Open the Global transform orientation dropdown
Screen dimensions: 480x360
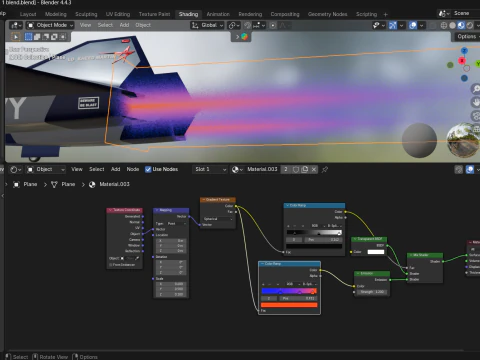point(207,25)
